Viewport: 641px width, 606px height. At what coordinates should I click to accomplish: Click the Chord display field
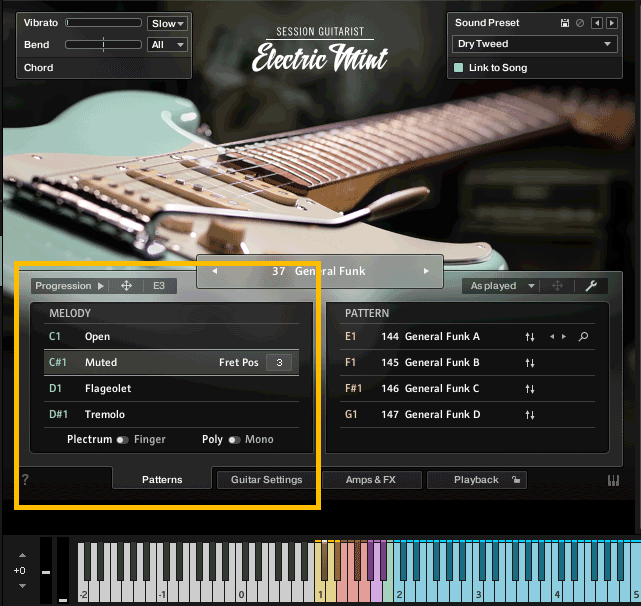pyautogui.click(x=104, y=67)
